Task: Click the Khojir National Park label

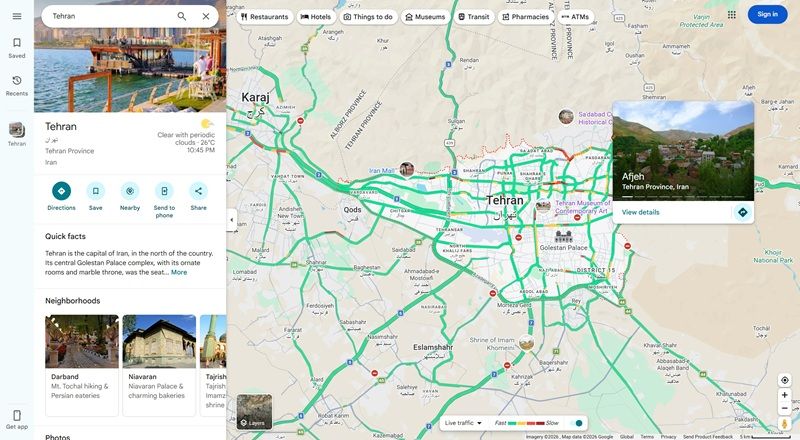Action: point(773,256)
